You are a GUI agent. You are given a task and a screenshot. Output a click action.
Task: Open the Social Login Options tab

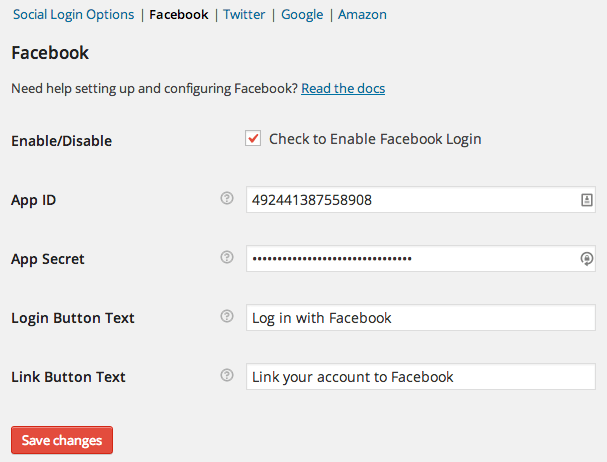pyautogui.click(x=73, y=15)
